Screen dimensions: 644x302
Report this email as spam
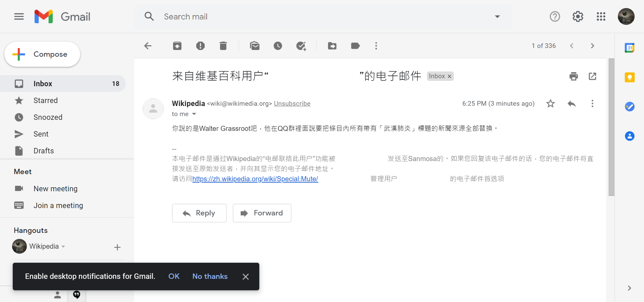point(200,46)
